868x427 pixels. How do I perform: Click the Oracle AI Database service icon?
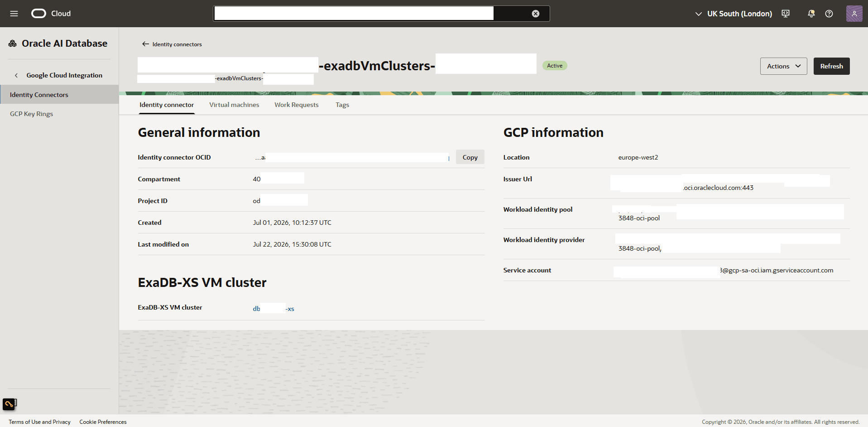coord(13,44)
